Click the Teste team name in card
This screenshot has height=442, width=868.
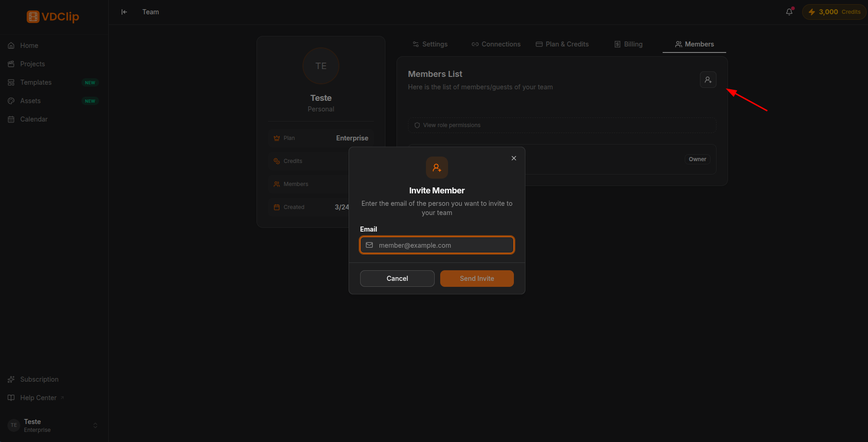tap(321, 98)
